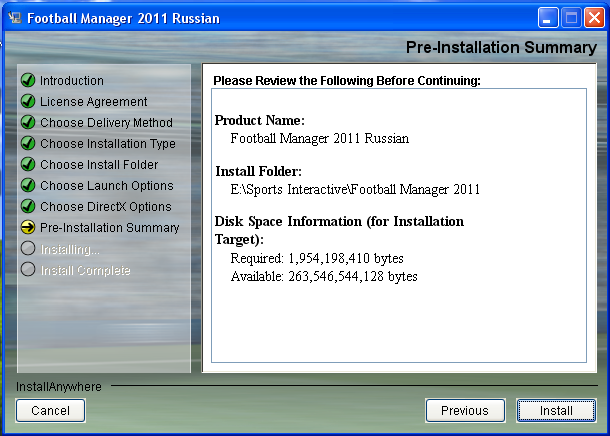Cancel the installation

[x=50, y=410]
